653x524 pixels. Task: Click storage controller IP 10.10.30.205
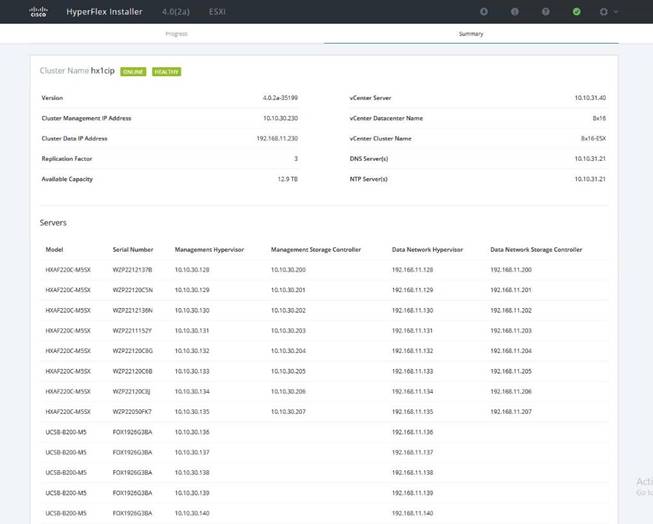[x=288, y=371]
